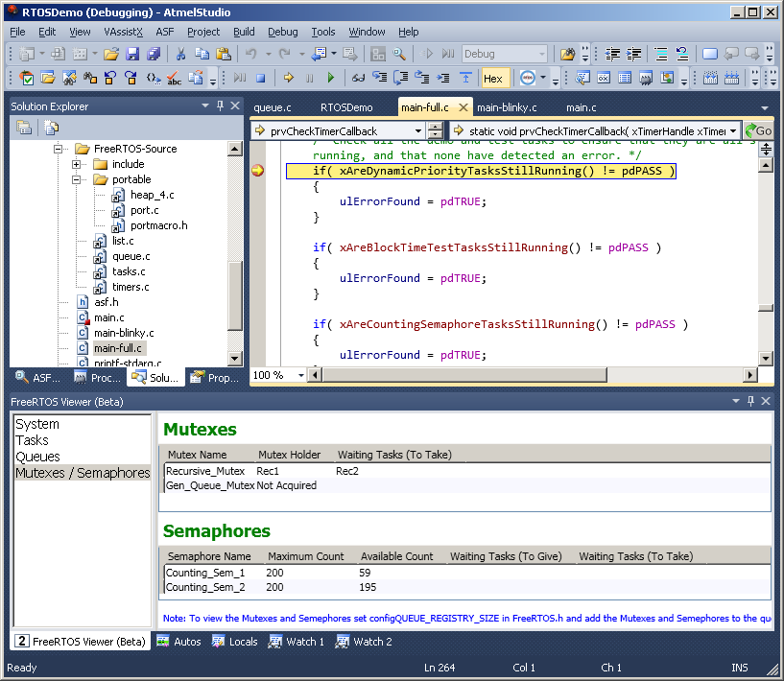Image resolution: width=784 pixels, height=681 pixels.
Task: Click the VAssistX tomato icon
Action: (x=26, y=78)
